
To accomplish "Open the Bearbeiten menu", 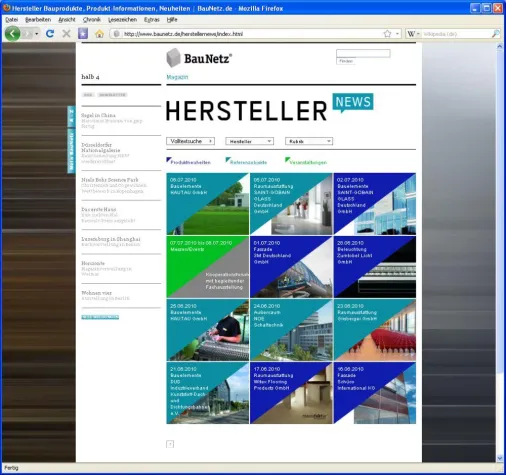I will (38, 20).
